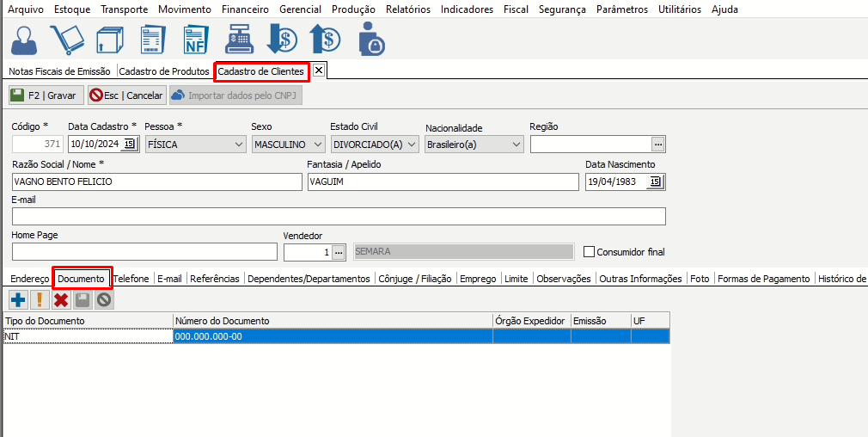This screenshot has width=868, height=437.
Task: Enable the Consumidor final checkbox
Action: (x=589, y=252)
